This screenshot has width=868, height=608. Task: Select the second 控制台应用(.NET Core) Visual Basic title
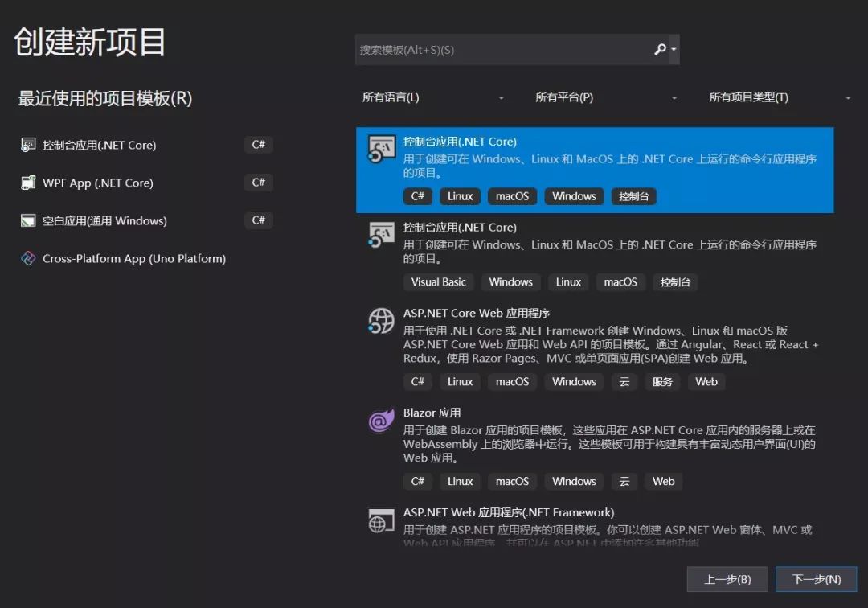point(460,228)
